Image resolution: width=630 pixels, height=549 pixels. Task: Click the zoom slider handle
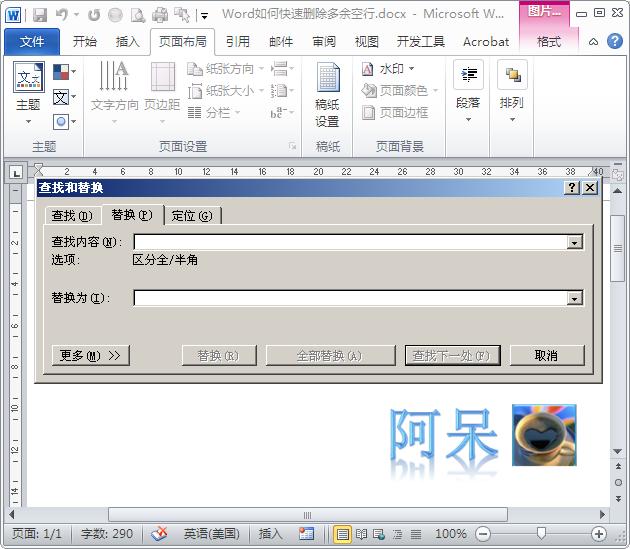click(541, 534)
